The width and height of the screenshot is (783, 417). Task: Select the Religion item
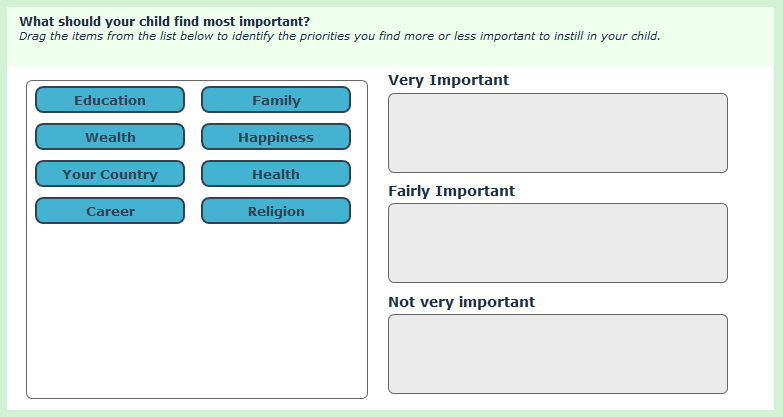(x=276, y=211)
